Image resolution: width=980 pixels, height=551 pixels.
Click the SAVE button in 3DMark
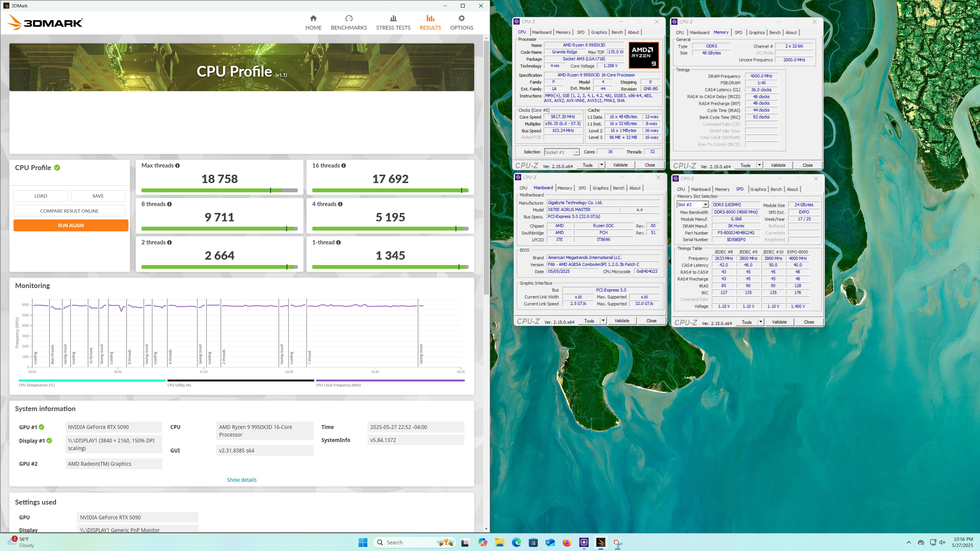point(98,196)
